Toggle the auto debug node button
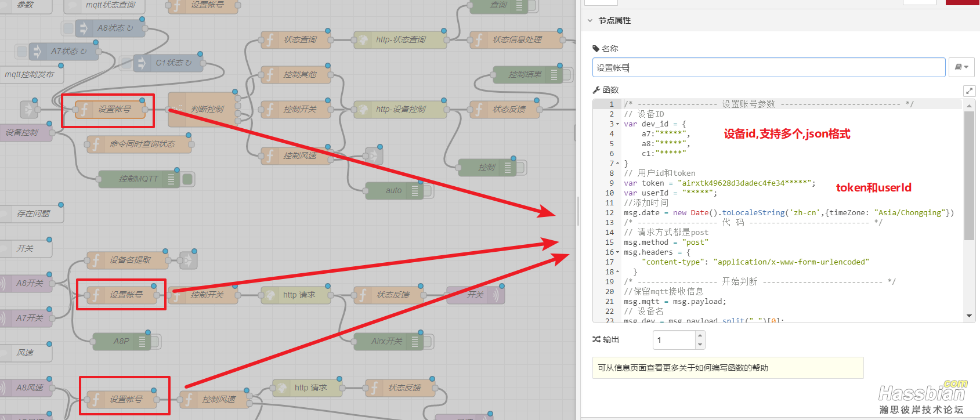Screen dimensions: 980x420 tap(428, 191)
